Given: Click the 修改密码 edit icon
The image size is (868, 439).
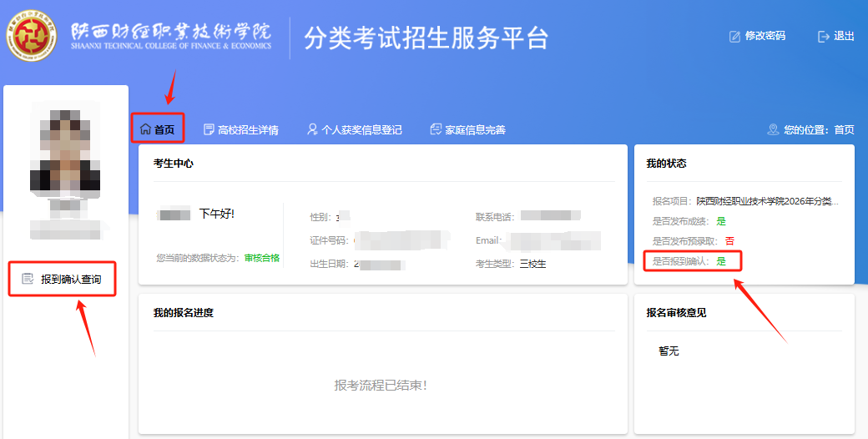Looking at the screenshot, I should coord(734,36).
